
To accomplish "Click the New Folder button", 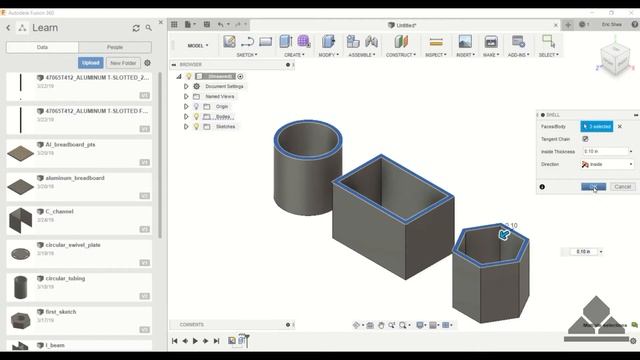I will tap(123, 63).
